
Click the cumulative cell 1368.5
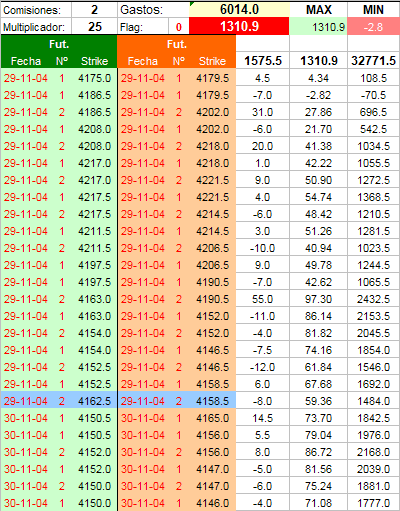(x=373, y=197)
